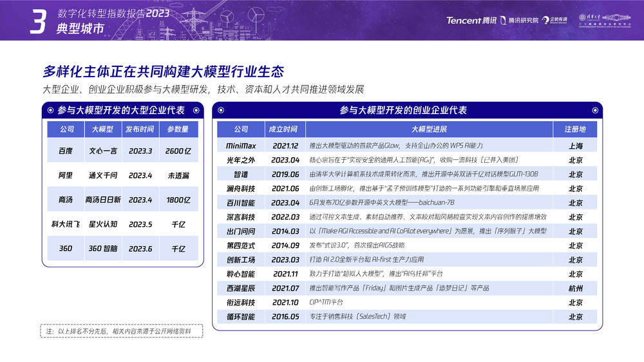
Task: Click the 360 智脑 model cell
Action: tap(102, 248)
